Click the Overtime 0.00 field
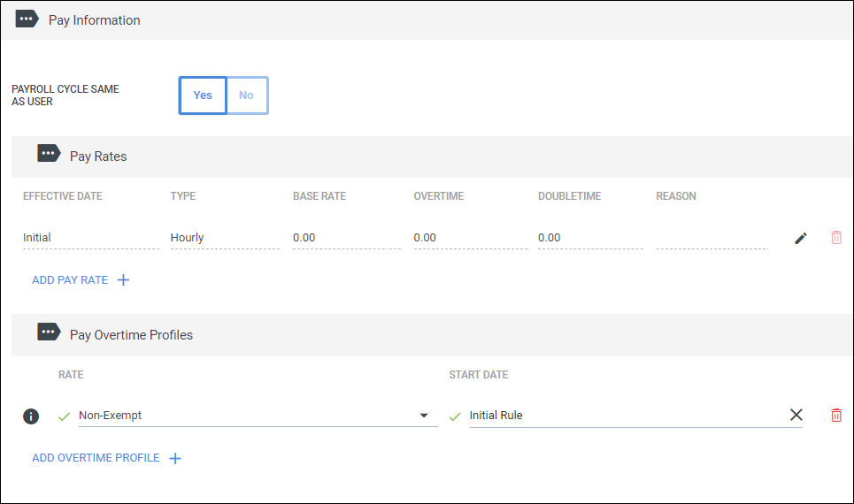The height and width of the screenshot is (504, 854). click(471, 238)
